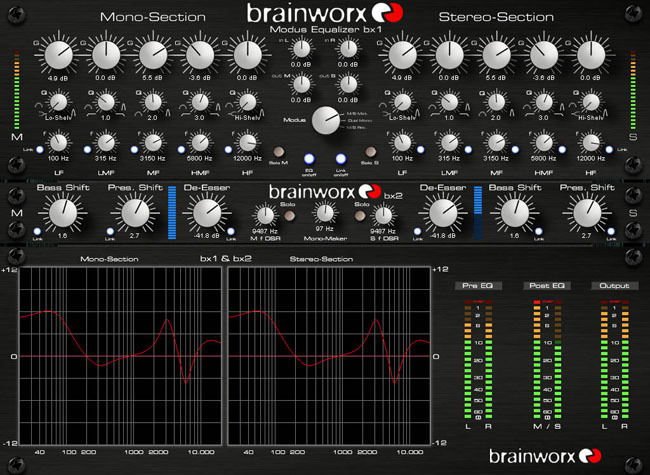This screenshot has width=650, height=475.
Task: Click the Output meter label
Action: (x=614, y=286)
